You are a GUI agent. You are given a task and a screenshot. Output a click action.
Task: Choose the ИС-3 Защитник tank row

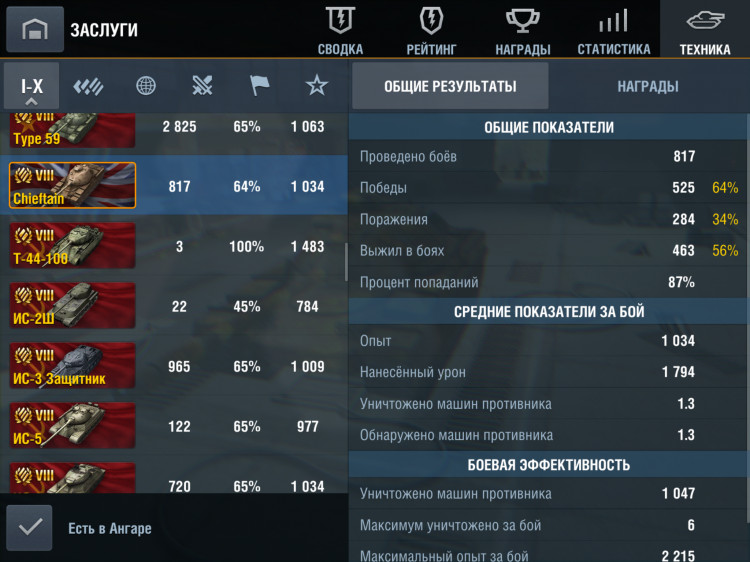(x=174, y=365)
